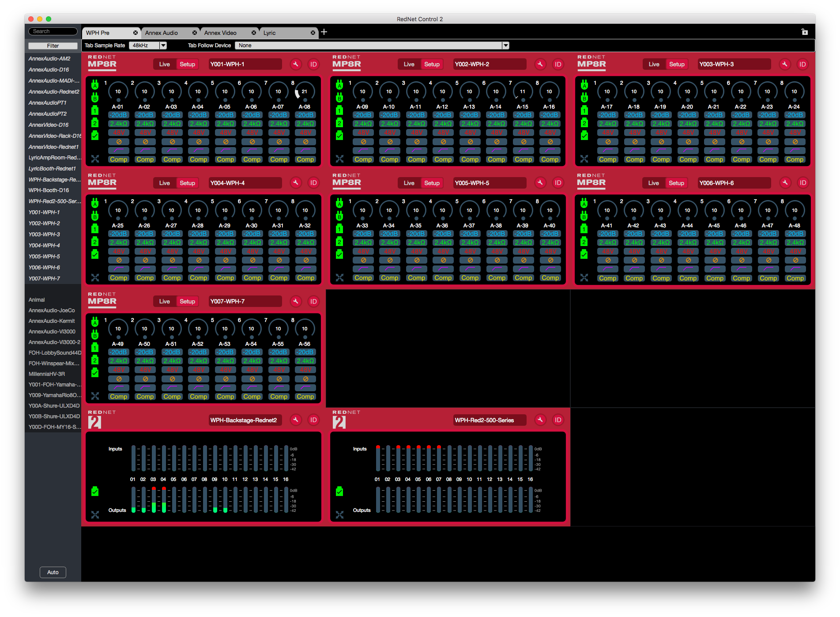
Task: Close the Annex Audio tab
Action: 195,33
